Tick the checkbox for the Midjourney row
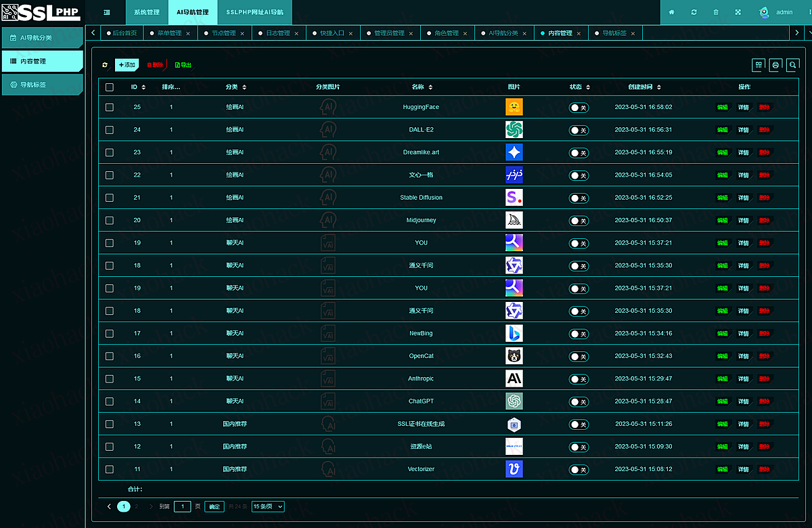 [110, 220]
